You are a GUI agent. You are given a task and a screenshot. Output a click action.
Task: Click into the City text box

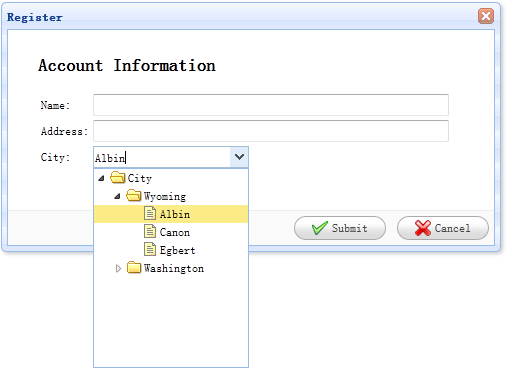(162, 157)
